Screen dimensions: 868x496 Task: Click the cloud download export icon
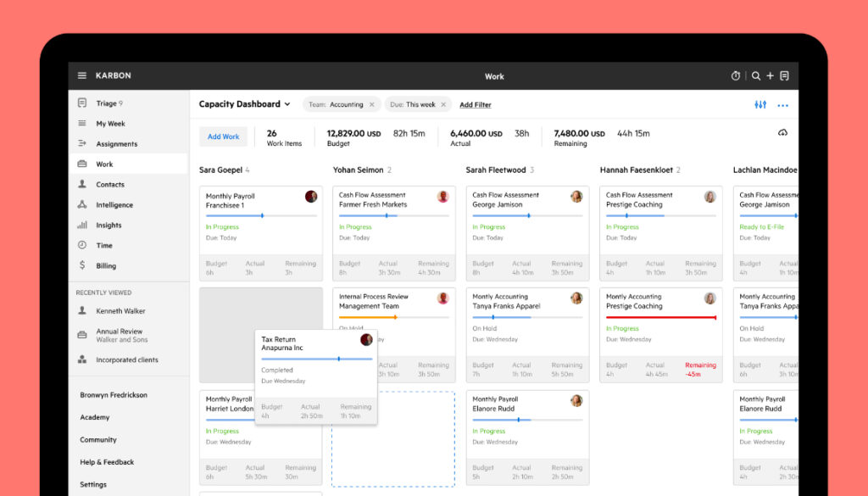click(x=782, y=133)
